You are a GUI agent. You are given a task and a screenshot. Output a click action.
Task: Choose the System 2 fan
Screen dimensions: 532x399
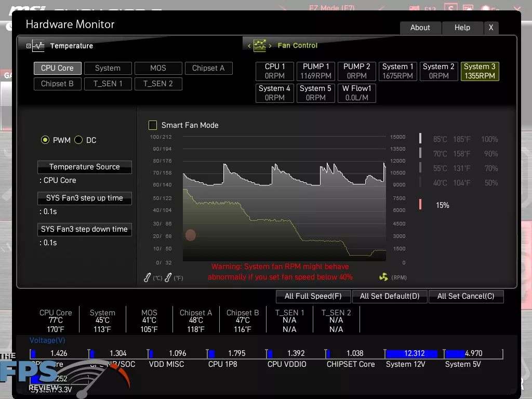438,71
